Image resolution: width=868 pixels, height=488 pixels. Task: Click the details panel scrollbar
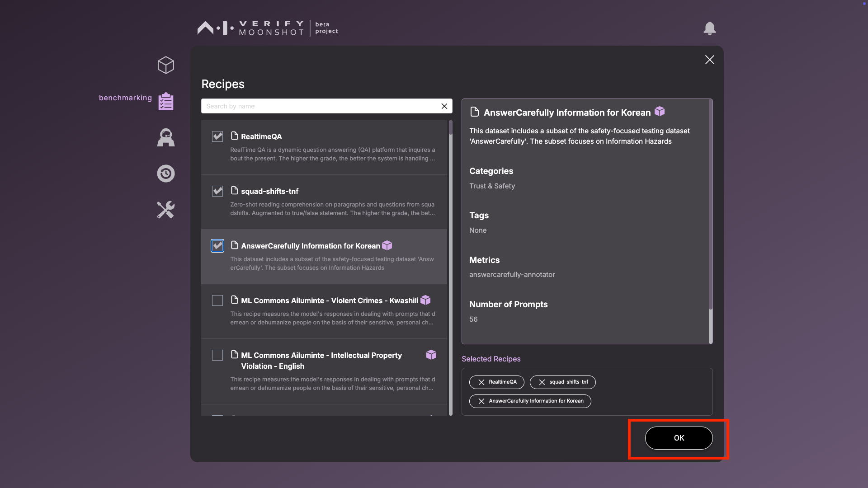[x=711, y=221]
